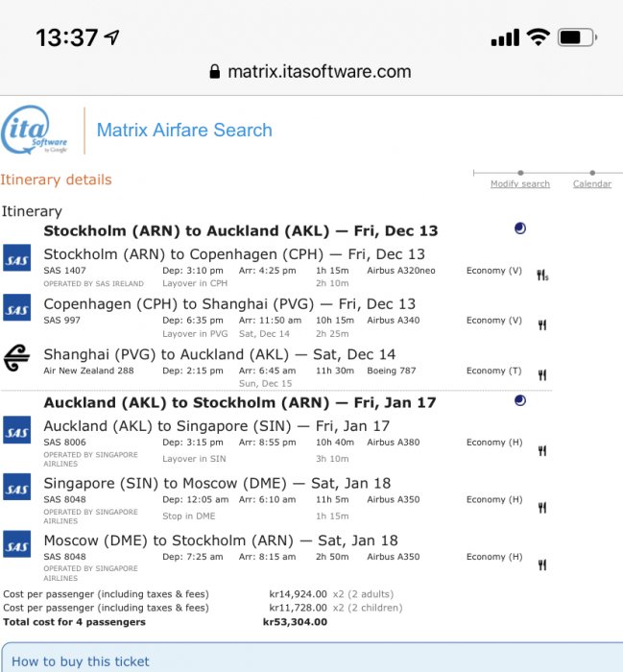Image resolution: width=623 pixels, height=672 pixels.
Task: Click moon icon on Stockholm to Auckland header
Action: 520,229
